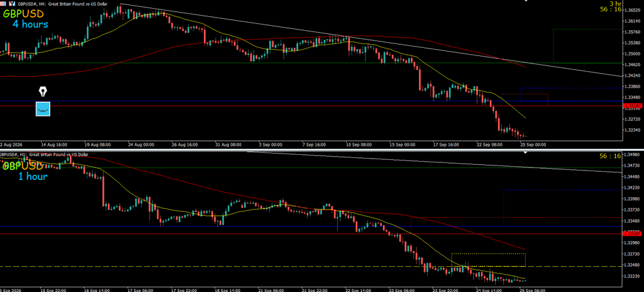Open the depth of market icon beside H4 title
Viewport: 644px width, 292px height.
pos(13,3)
